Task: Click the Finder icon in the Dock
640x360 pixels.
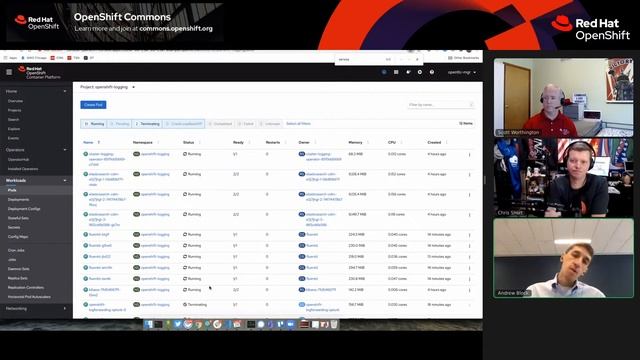Action: point(148,324)
